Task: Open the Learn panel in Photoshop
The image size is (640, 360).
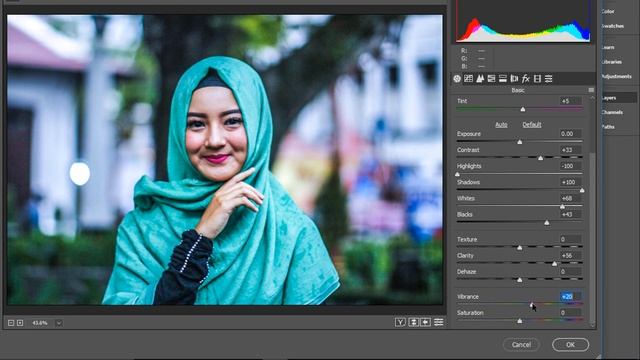Action: point(609,47)
